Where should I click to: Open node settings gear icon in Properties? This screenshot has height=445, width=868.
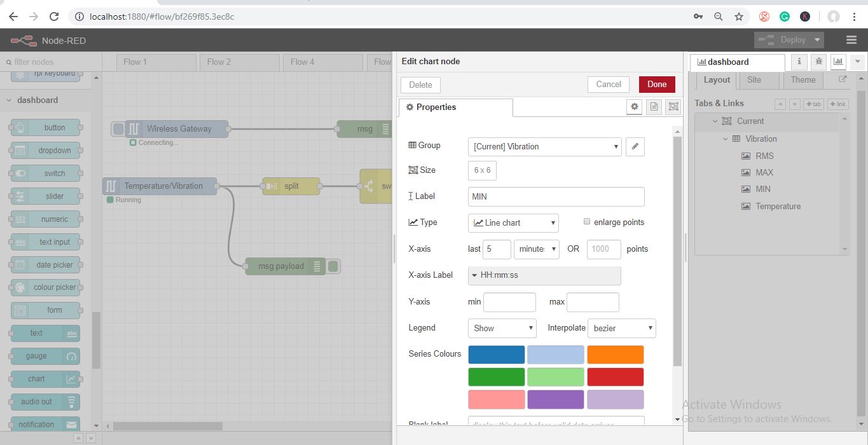634,107
